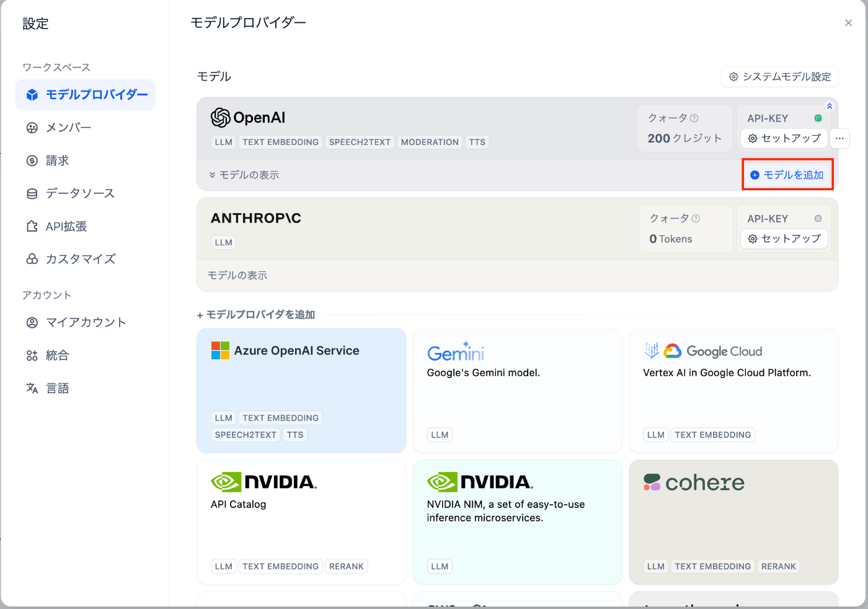Collapse the OpenAI card with double chevron
This screenshot has width=868, height=609.
pos(830,106)
